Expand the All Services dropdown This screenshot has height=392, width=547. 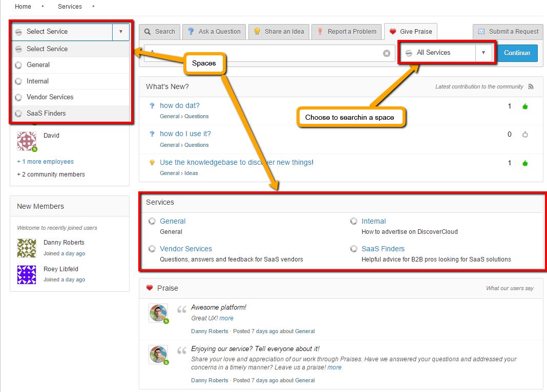click(483, 53)
